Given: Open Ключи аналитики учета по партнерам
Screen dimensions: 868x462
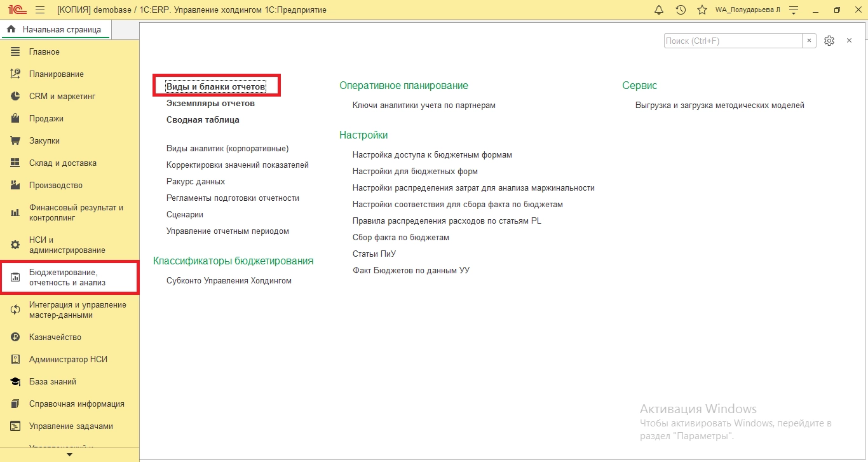Looking at the screenshot, I should [x=424, y=105].
